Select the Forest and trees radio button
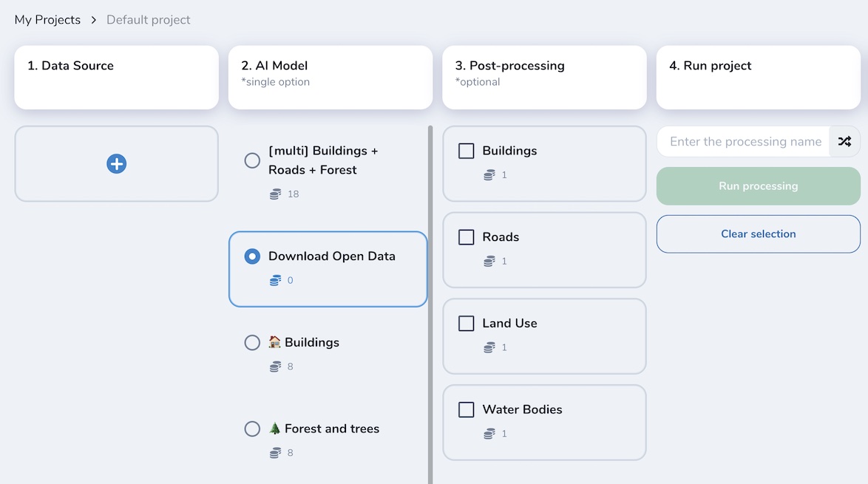Image resolution: width=868 pixels, height=484 pixels. 252,429
